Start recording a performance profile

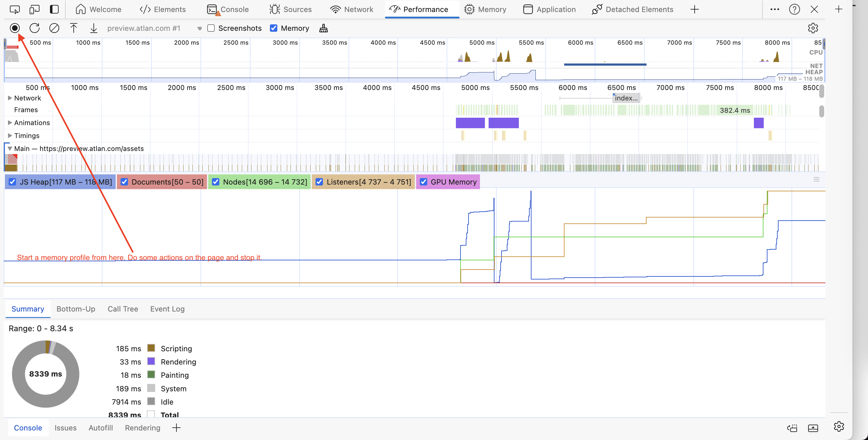click(14, 28)
